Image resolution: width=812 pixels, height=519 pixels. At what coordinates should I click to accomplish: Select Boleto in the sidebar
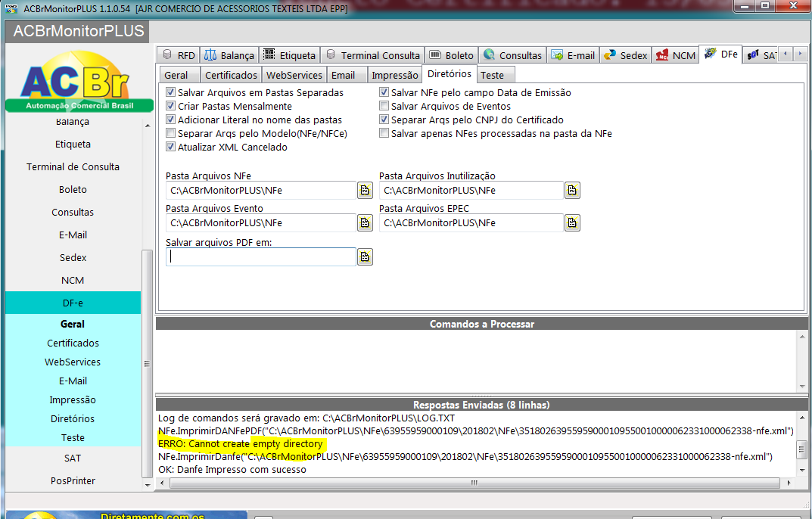73,190
